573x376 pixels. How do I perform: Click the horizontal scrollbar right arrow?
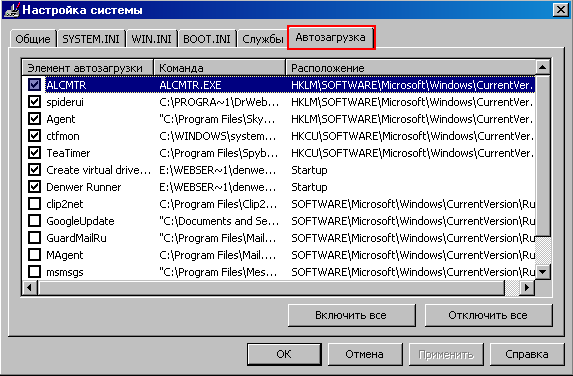click(x=527, y=288)
